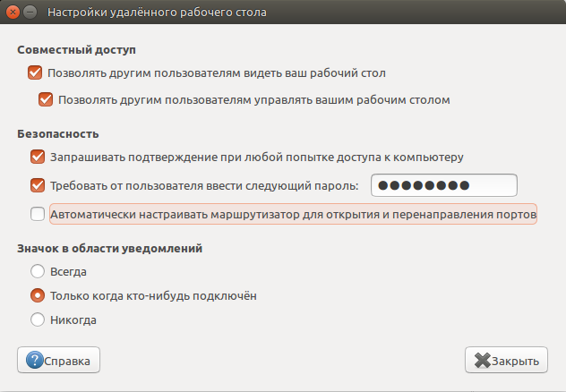The image size is (566, 392).
Task: Click the window title Настройки удалённого рабочего стола
Action: pos(156,13)
